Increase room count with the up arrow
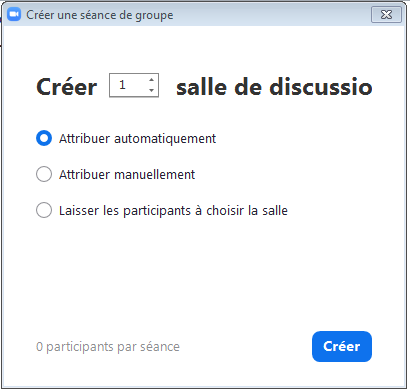The width and height of the screenshot is (410, 391). coord(152,80)
